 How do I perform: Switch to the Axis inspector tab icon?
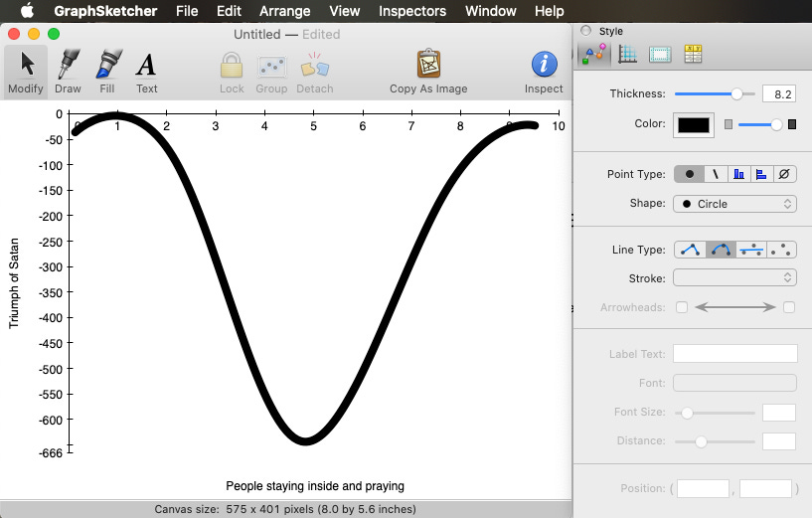click(627, 55)
